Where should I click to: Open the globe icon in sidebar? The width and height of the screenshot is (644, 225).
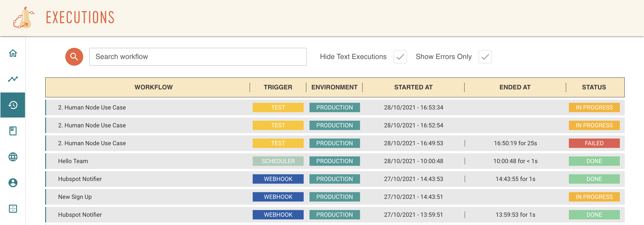(x=13, y=157)
